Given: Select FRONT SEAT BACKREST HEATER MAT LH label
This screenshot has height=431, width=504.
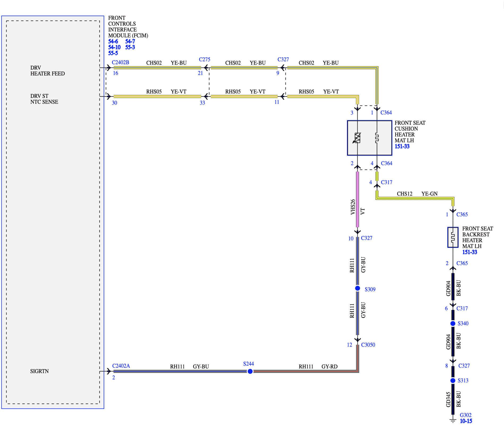Looking at the screenshot, I should [477, 237].
